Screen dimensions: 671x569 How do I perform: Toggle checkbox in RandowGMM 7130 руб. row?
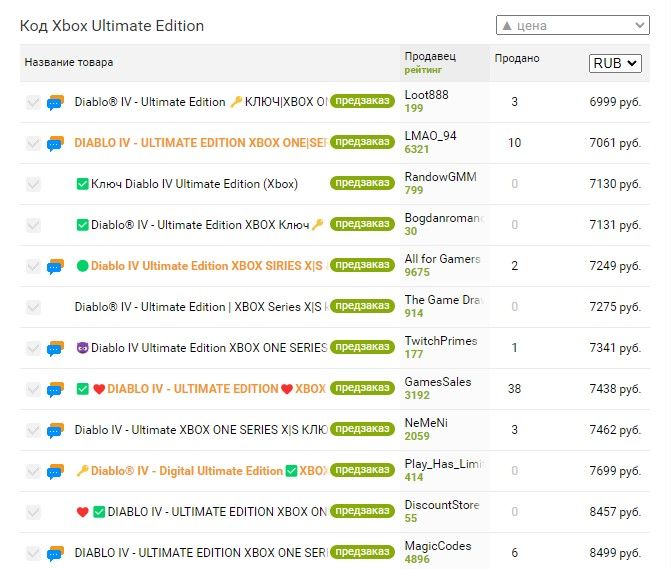(x=33, y=184)
